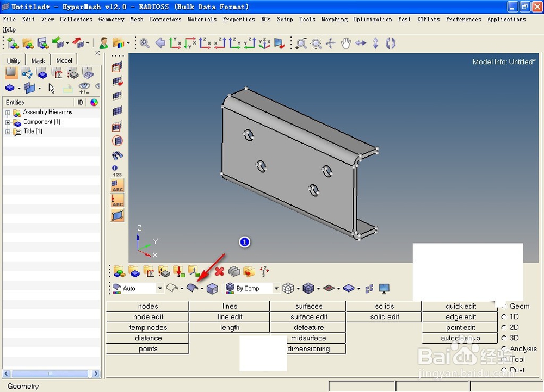This screenshot has height=392, width=544.
Task: Select the pan hand tool icon
Action: (345, 43)
